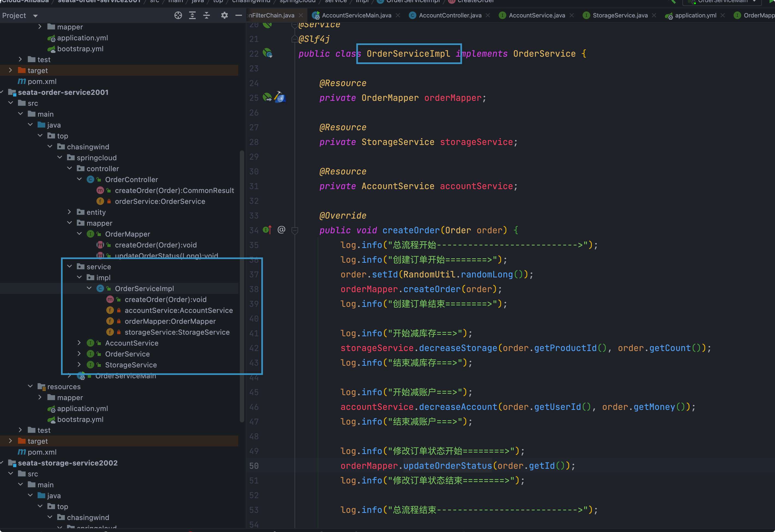Select createOrder(Order):CommonResult method in tree

[x=174, y=191]
